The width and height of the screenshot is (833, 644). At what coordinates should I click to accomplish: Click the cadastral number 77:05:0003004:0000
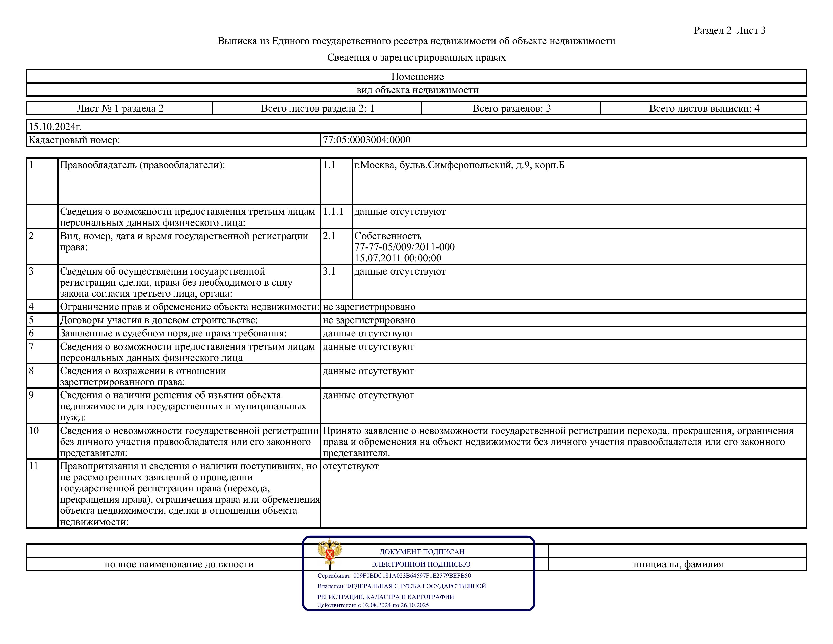tap(367, 140)
